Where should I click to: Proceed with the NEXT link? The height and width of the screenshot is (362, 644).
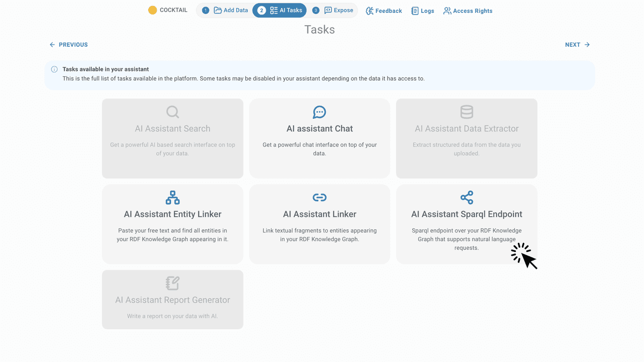tap(577, 45)
